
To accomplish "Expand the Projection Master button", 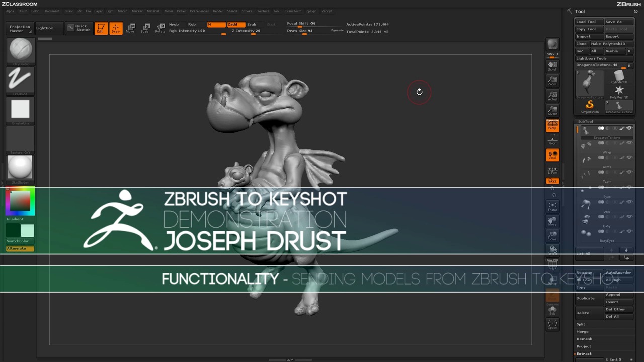I will click(20, 29).
